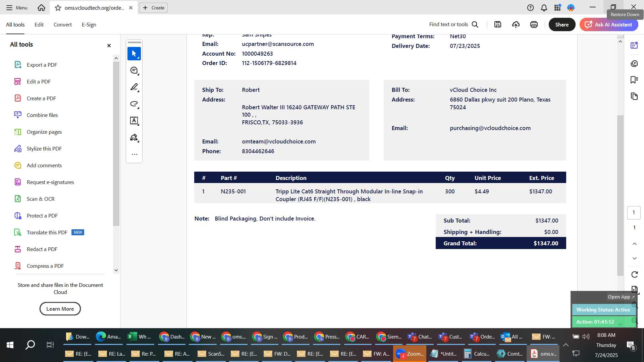644x362 pixels.
Task: Click the current page number box
Action: click(x=634, y=213)
